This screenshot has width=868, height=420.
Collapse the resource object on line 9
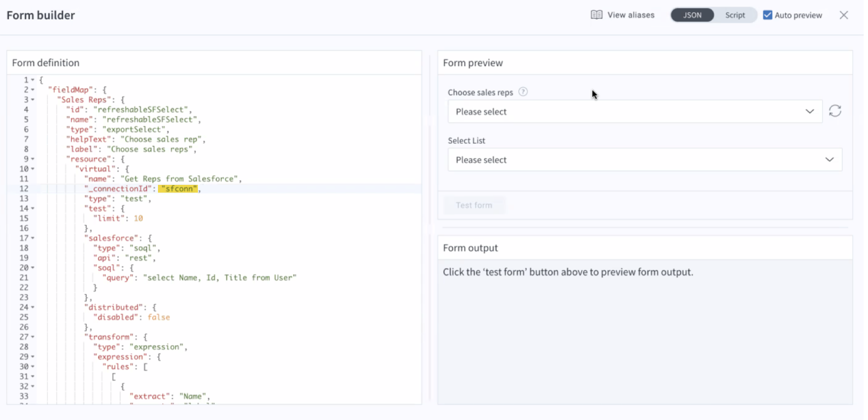coord(33,159)
